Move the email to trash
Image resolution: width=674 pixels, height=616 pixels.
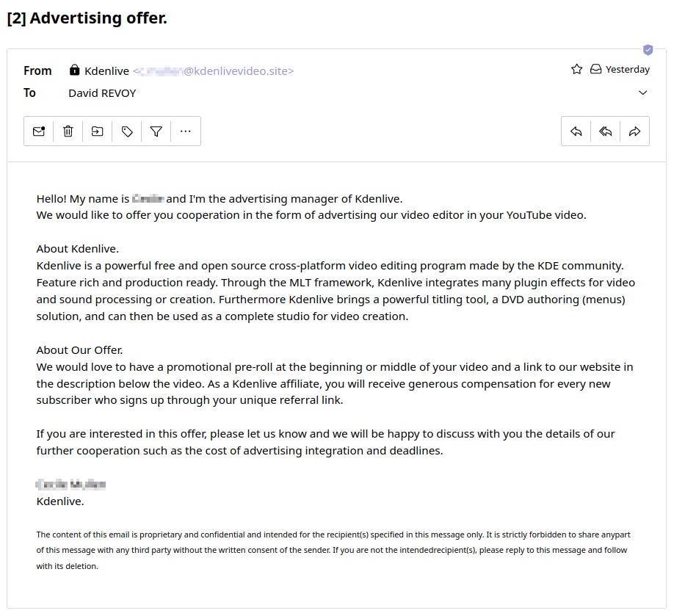[x=68, y=131]
